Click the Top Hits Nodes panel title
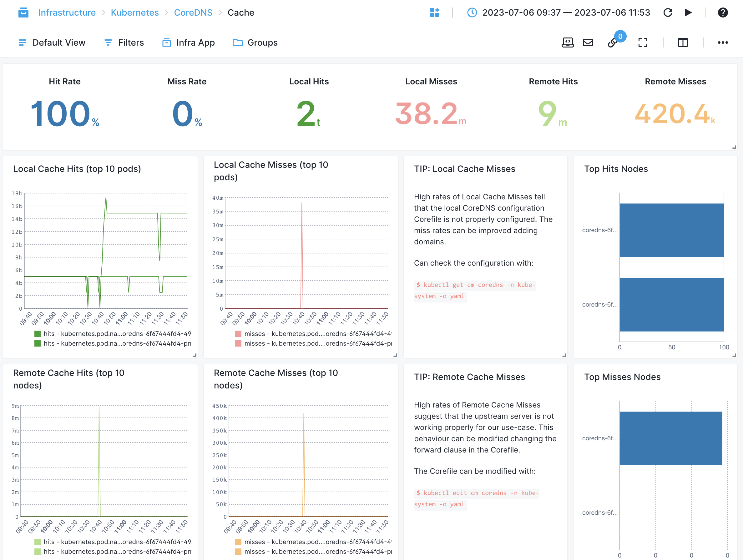Image resolution: width=743 pixels, height=560 pixels. click(x=616, y=169)
